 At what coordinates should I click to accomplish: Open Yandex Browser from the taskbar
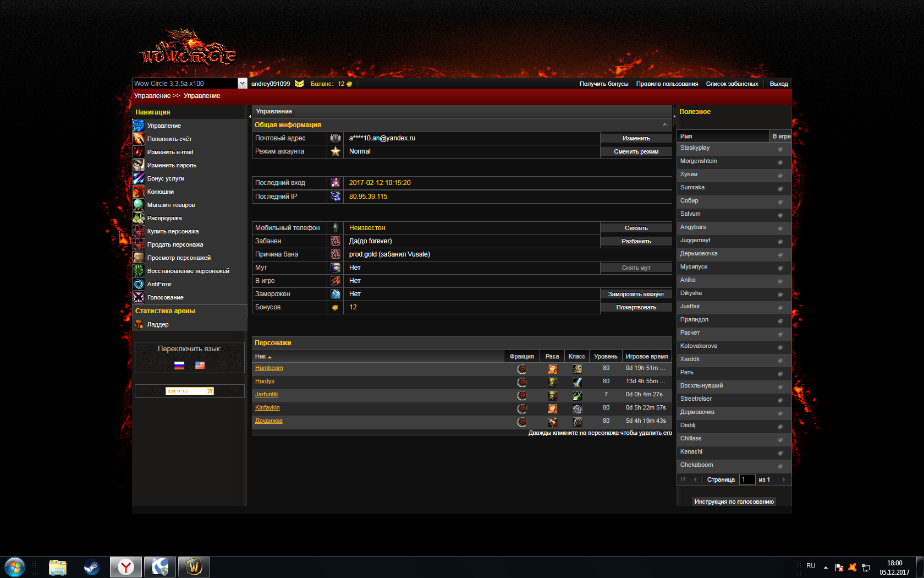pos(126,567)
